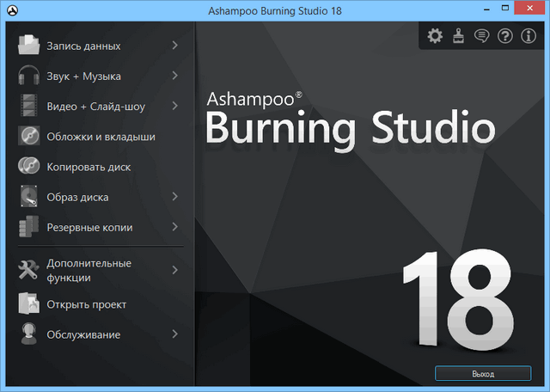Choose the Открыть проект menu entry
This screenshot has height=392, width=550.
(86, 304)
